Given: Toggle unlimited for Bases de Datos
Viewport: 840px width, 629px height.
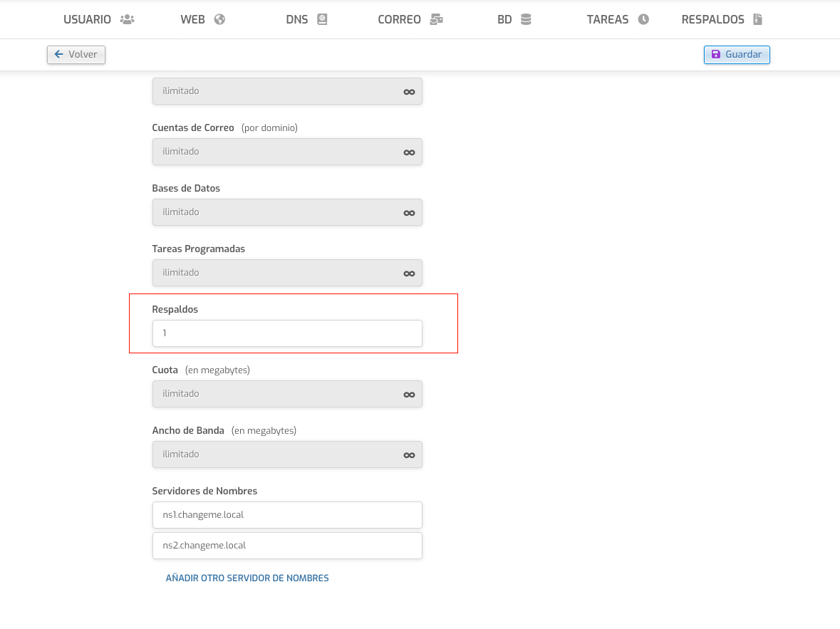Looking at the screenshot, I should (x=409, y=213).
